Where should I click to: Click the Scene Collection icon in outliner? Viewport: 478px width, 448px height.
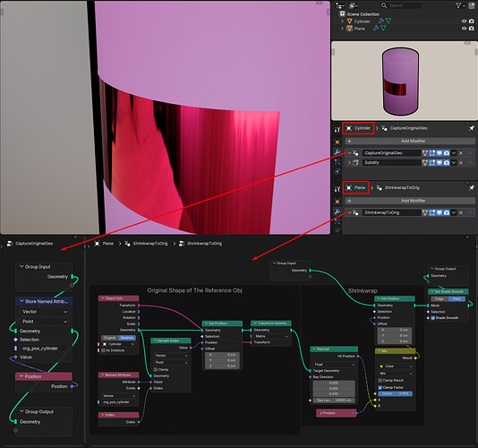pyautogui.click(x=342, y=14)
